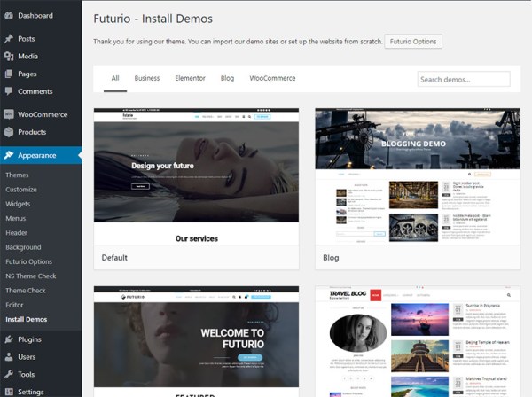This screenshot has width=532, height=397.
Task: Switch to the WooCommerce filter tab
Action: [272, 78]
